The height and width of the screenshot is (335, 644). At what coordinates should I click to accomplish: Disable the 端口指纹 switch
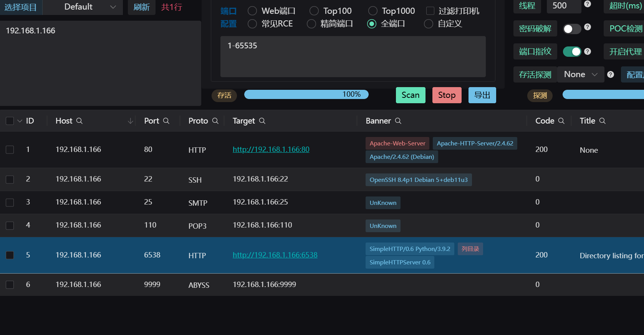[x=572, y=51]
